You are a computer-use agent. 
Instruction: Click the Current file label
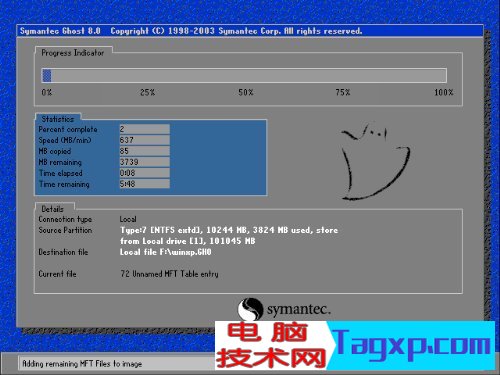click(57, 274)
